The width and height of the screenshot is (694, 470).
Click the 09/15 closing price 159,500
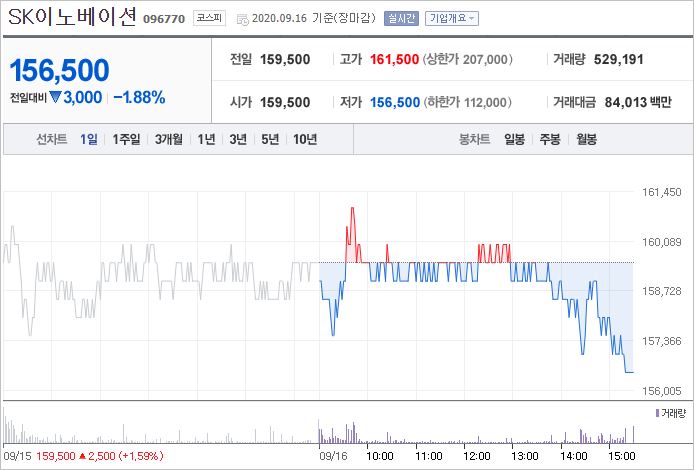tap(55, 456)
